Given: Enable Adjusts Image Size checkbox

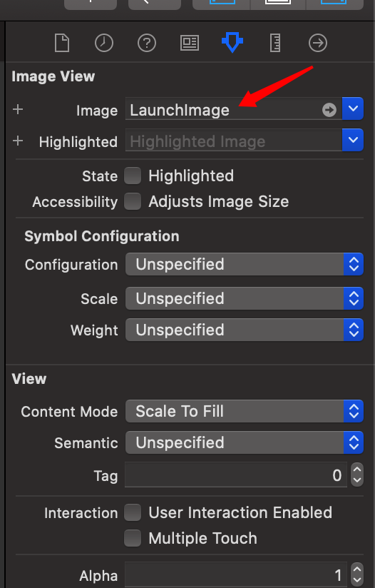Looking at the screenshot, I should pyautogui.click(x=133, y=202).
